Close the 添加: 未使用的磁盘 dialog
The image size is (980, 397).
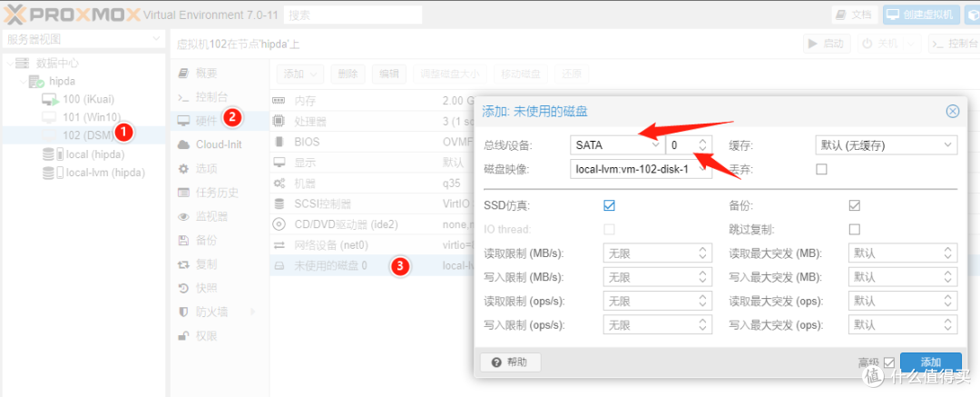pyautogui.click(x=953, y=112)
